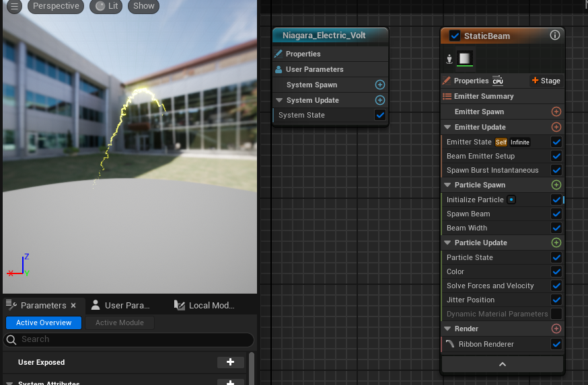Click the StaticBeam info icon

554,36
